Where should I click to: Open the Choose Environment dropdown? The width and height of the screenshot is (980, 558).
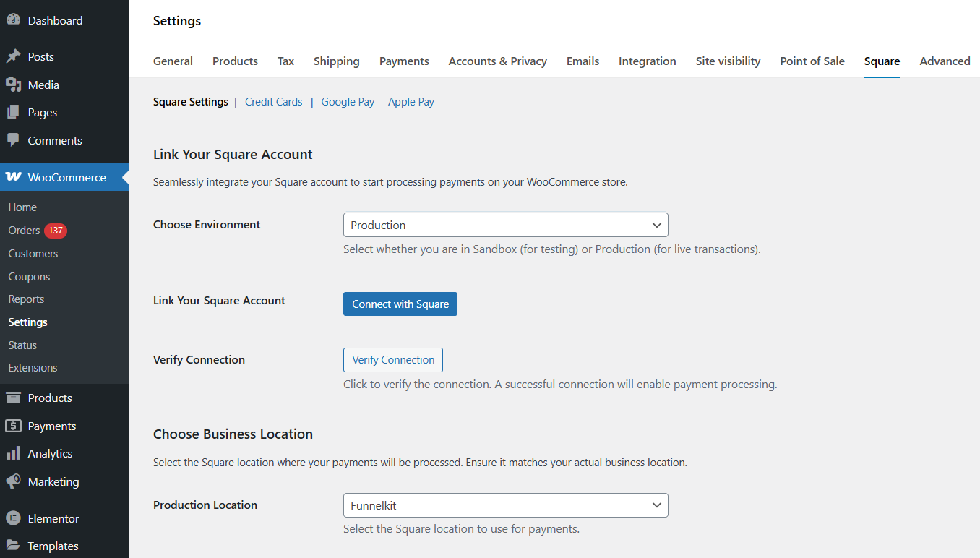click(505, 225)
